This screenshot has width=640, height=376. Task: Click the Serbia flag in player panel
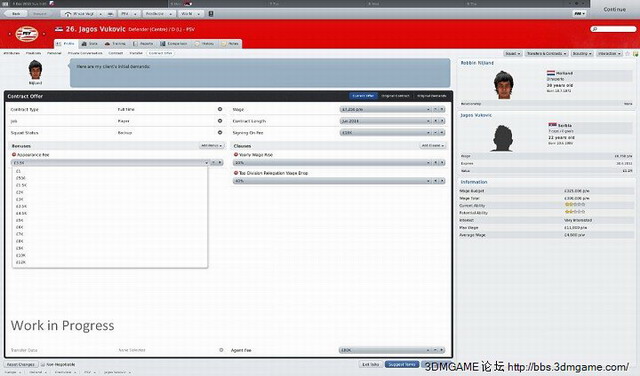point(552,125)
